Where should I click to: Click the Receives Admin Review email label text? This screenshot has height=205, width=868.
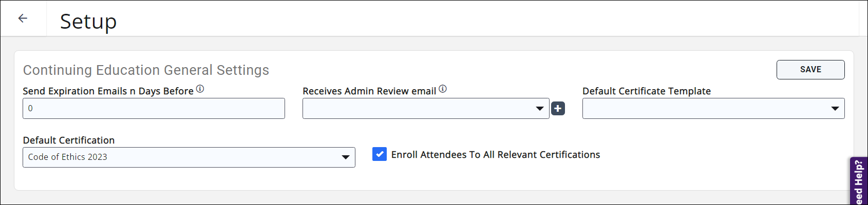pyautogui.click(x=369, y=91)
